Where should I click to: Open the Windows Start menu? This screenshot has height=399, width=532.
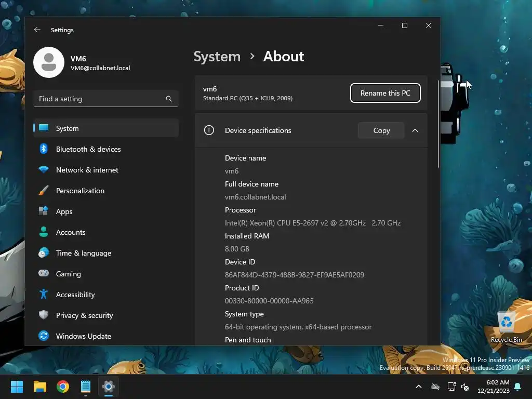[17, 387]
